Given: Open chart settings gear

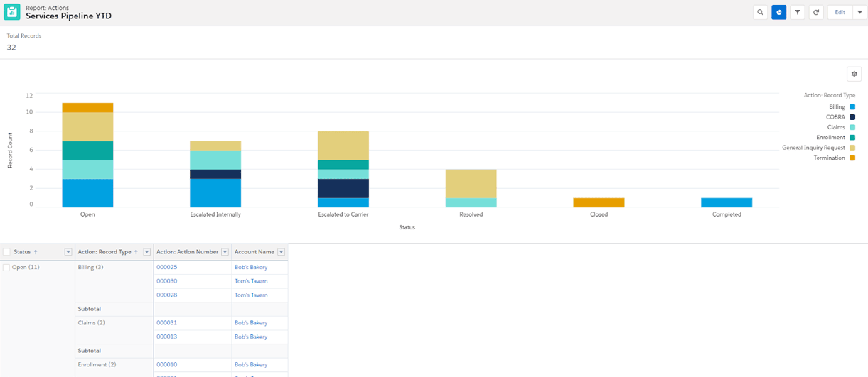Looking at the screenshot, I should tap(854, 74).
